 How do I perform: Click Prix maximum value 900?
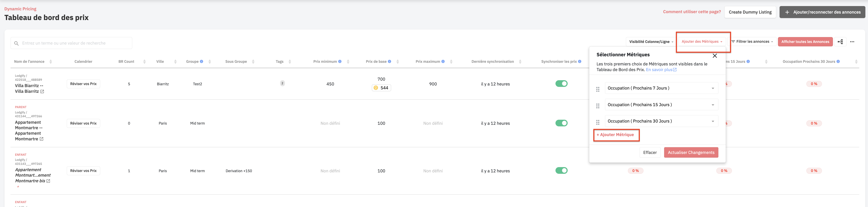pos(433,84)
